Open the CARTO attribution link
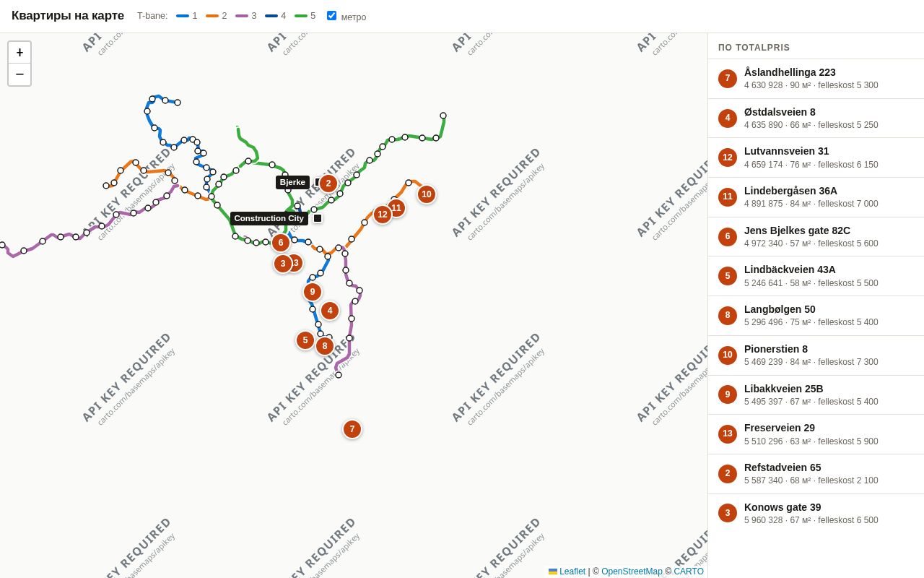This screenshot has height=578, width=924. (689, 571)
